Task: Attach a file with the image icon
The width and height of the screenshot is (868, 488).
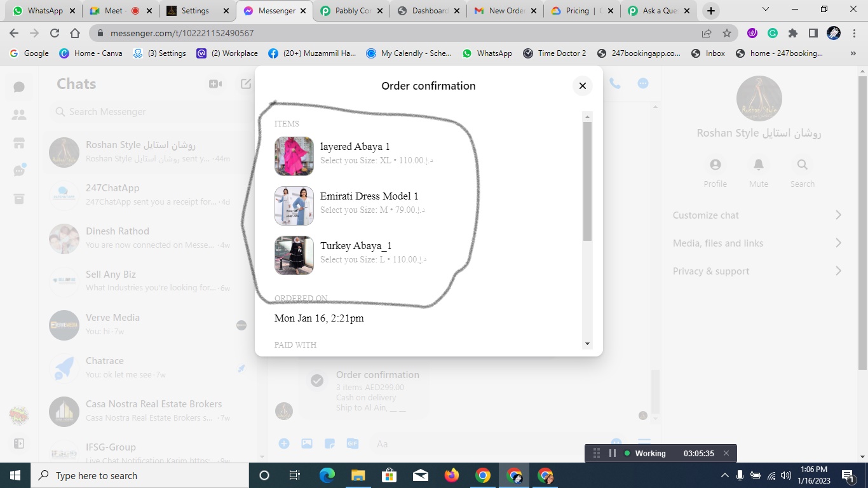Action: (x=307, y=444)
